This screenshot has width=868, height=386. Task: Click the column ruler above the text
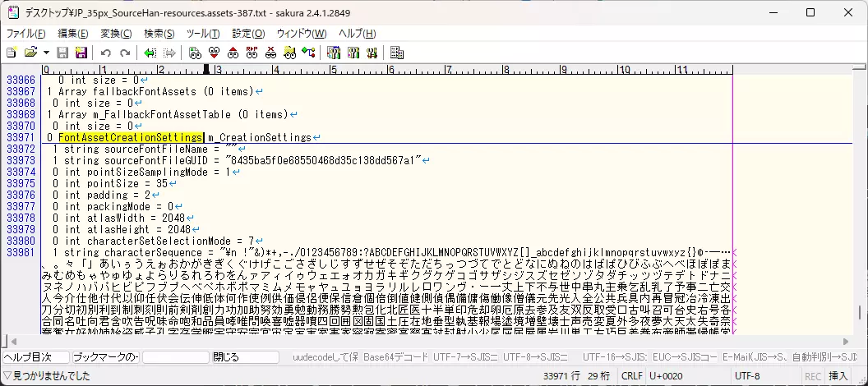(387, 70)
